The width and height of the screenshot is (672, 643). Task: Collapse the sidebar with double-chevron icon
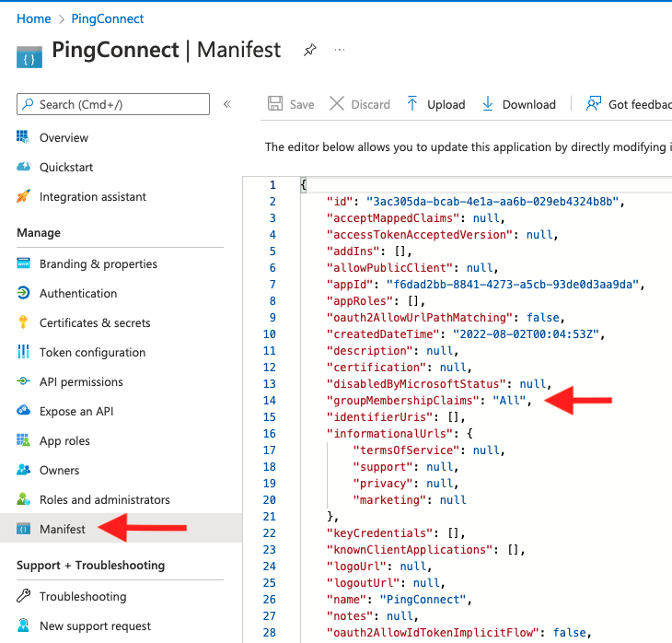[227, 104]
